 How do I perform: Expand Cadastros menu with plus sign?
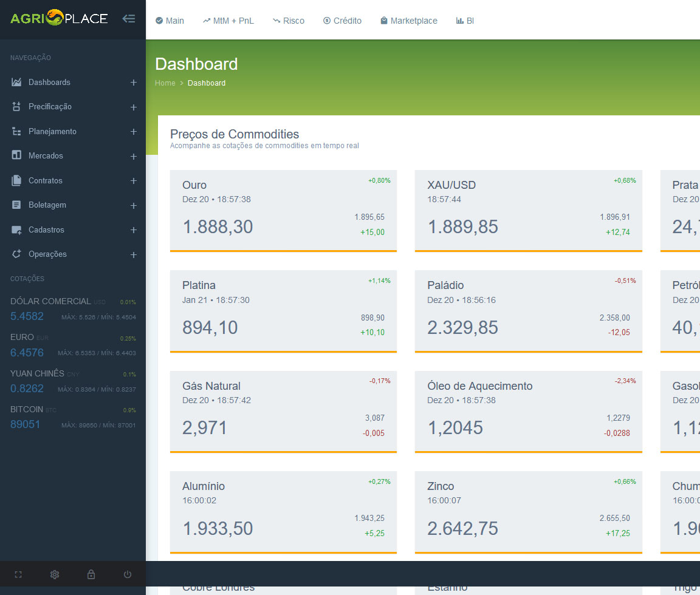coord(134,229)
